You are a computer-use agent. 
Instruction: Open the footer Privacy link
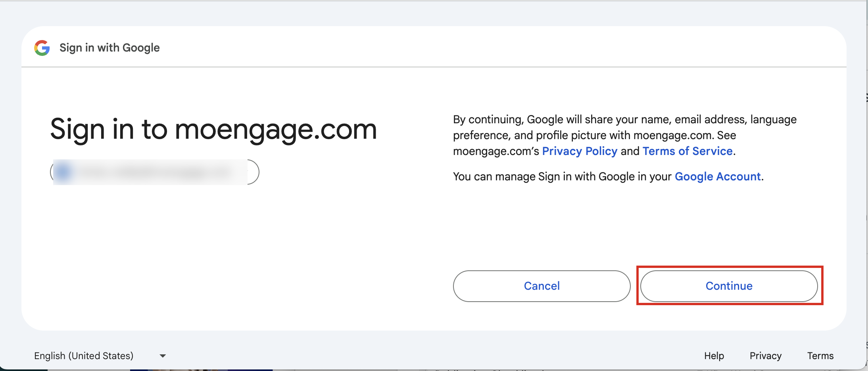[765, 356]
